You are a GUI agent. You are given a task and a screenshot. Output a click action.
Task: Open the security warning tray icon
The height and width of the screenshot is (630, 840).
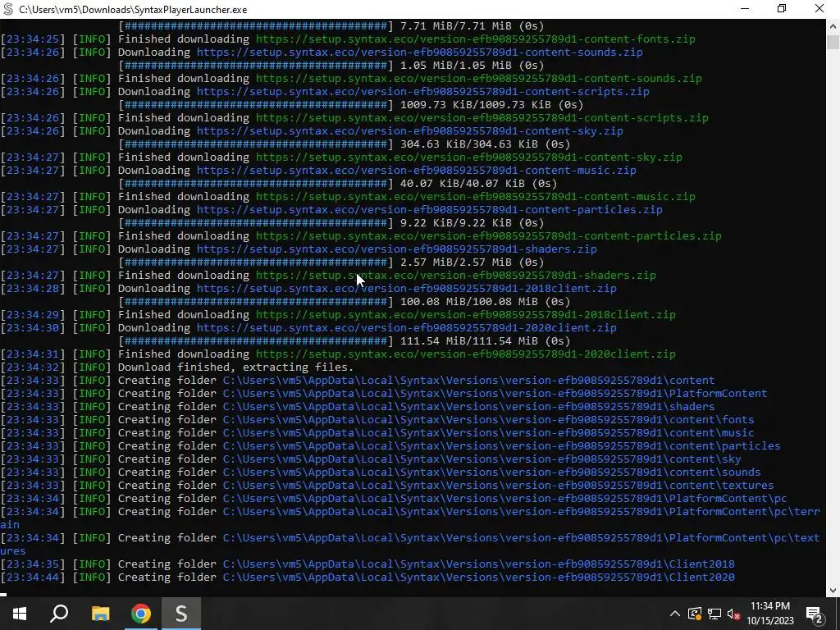(x=694, y=614)
